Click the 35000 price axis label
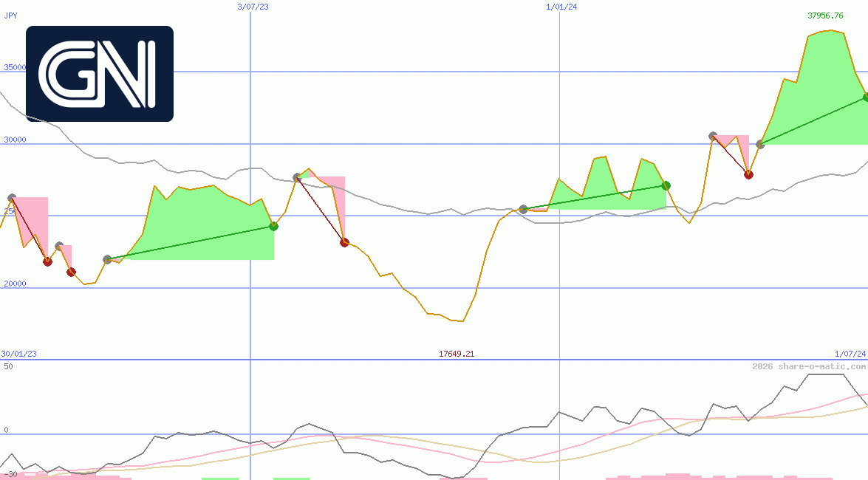868x480 pixels. [15, 67]
